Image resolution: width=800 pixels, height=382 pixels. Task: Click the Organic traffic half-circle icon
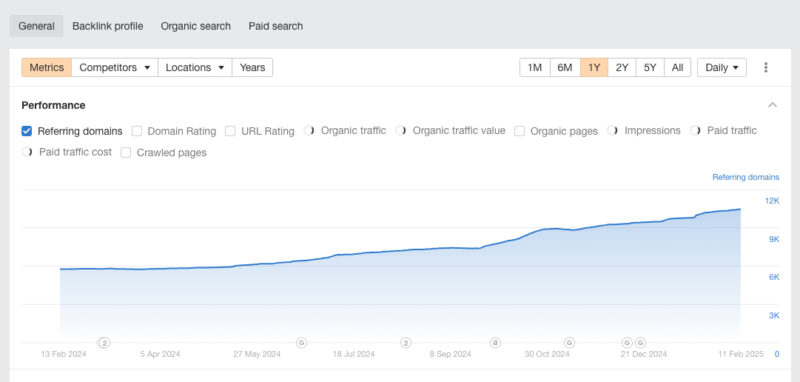(309, 131)
